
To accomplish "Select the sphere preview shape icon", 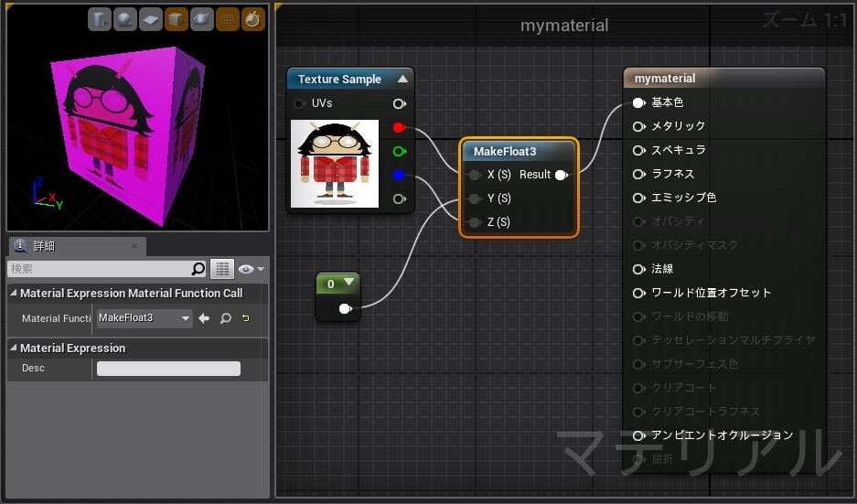I will pyautogui.click(x=125, y=19).
